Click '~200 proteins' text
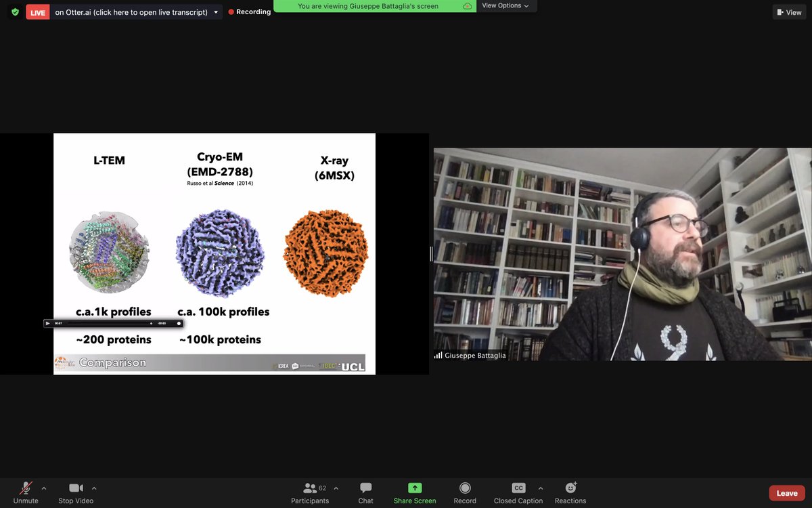This screenshot has height=508, width=812. 113,339
